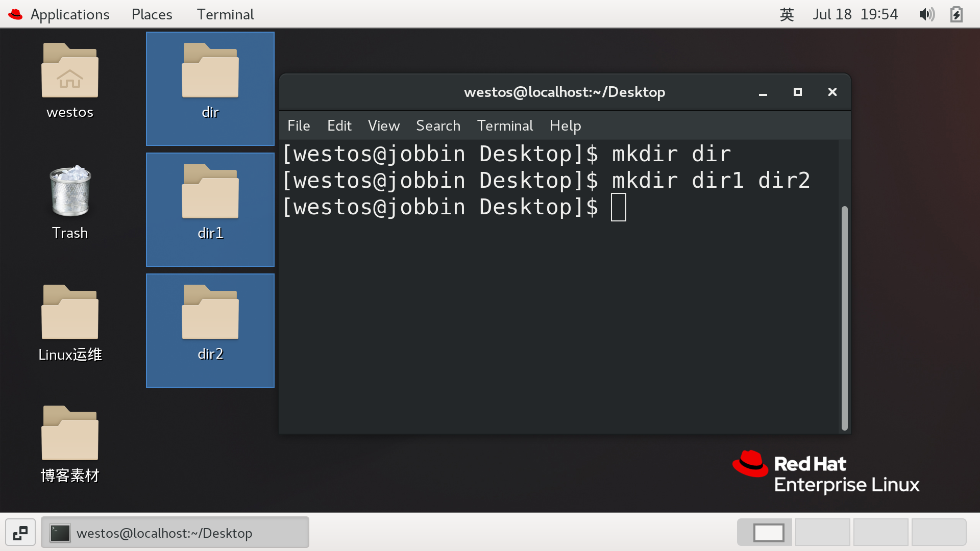This screenshot has width=980, height=551.
Task: Select the 博客素材 folder icon
Action: (70, 433)
